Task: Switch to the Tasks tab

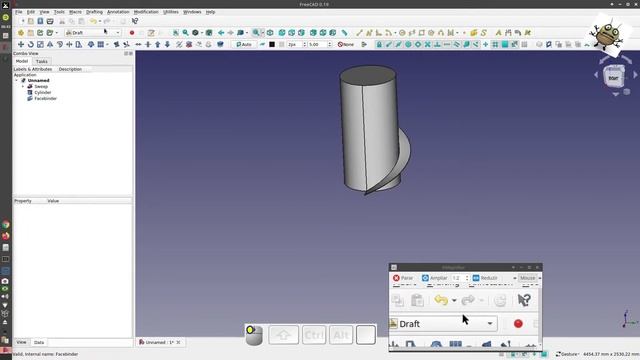Action: 42,61
